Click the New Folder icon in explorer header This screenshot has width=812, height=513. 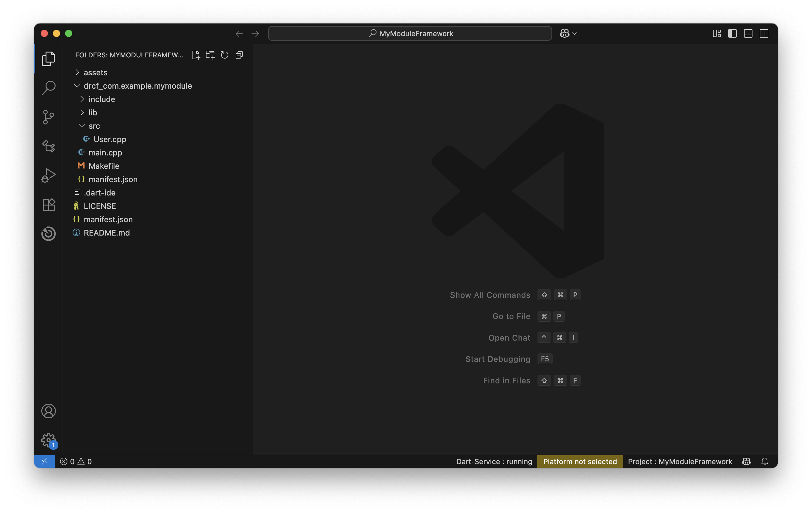(210, 55)
